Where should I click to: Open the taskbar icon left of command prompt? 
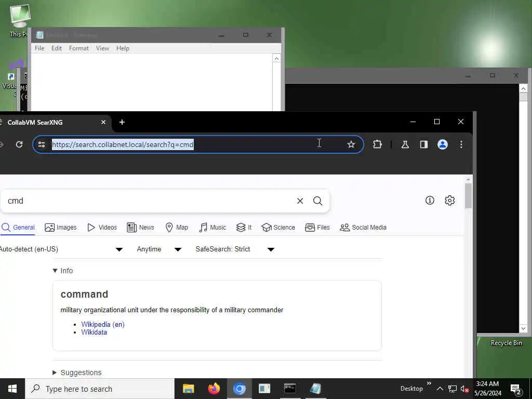point(264,389)
